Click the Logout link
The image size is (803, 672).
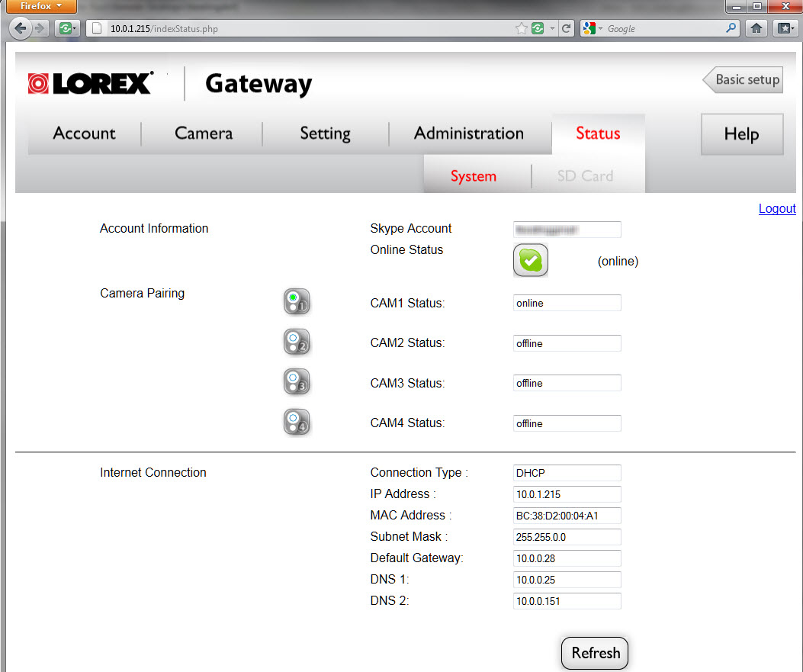[x=776, y=209]
